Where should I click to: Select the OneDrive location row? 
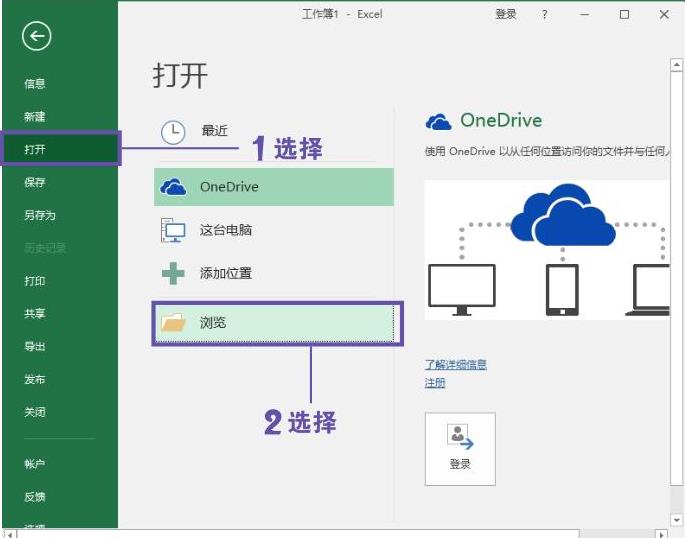tap(274, 187)
